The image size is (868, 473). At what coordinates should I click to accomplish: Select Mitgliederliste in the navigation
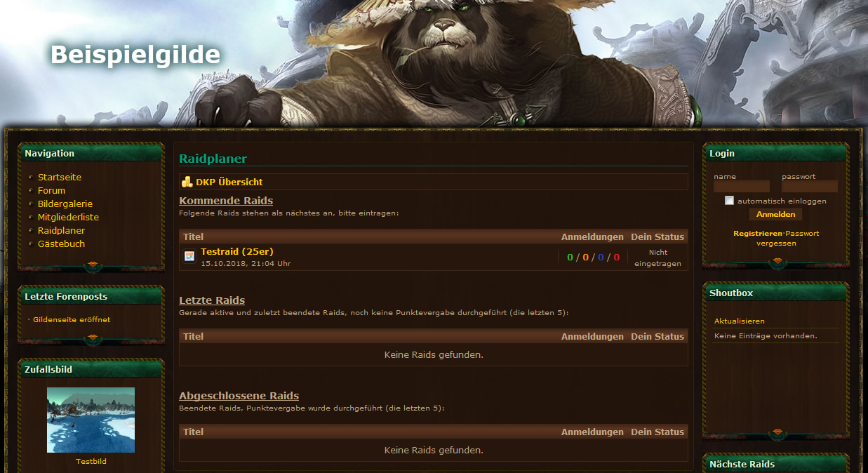coord(68,217)
